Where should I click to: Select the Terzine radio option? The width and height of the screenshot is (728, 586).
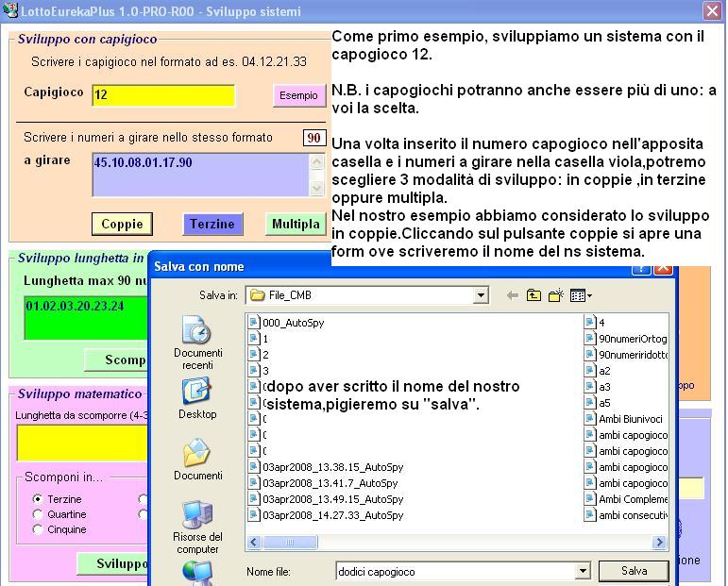coord(38,499)
